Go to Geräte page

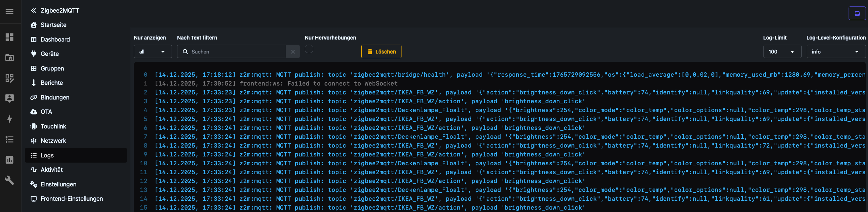[x=50, y=54]
